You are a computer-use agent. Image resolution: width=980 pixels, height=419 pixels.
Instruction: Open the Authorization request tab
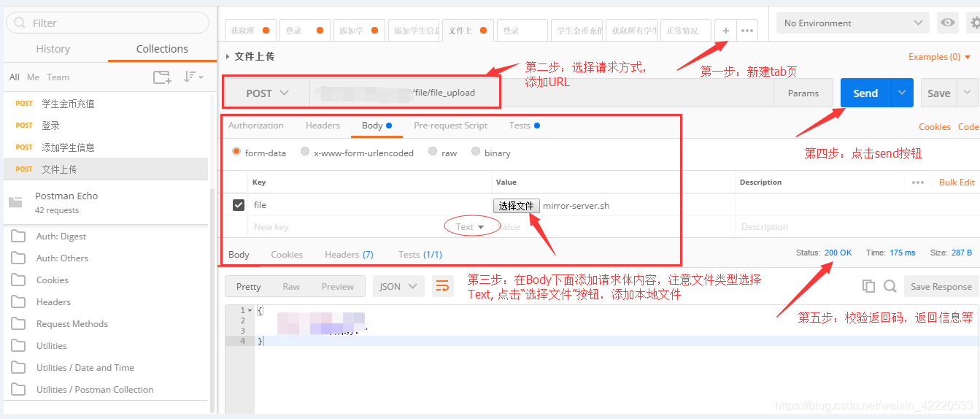point(256,126)
